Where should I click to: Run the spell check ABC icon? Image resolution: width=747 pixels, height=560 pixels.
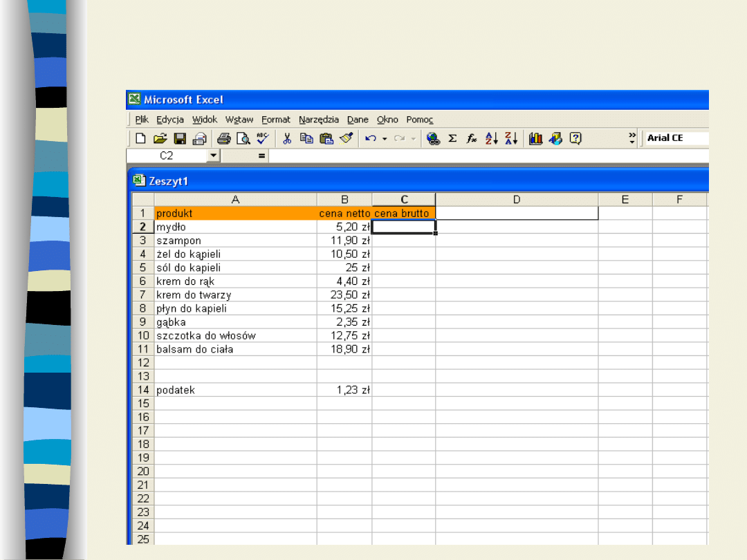click(263, 138)
